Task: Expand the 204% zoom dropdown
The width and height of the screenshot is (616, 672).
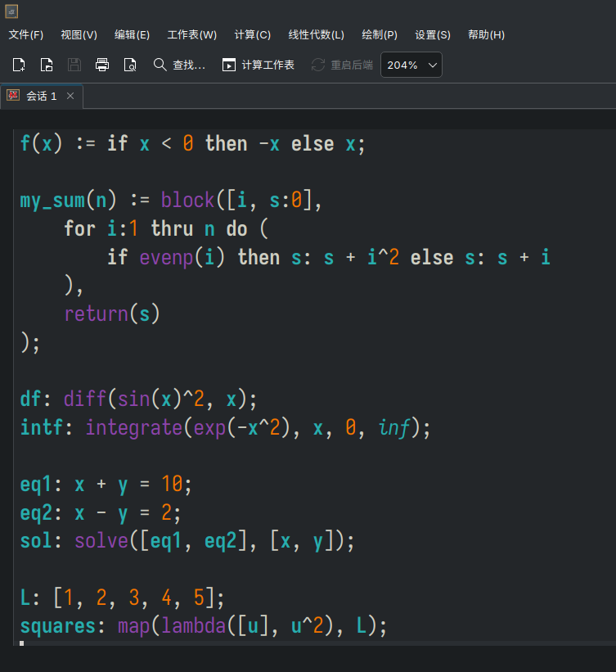Action: 411,65
